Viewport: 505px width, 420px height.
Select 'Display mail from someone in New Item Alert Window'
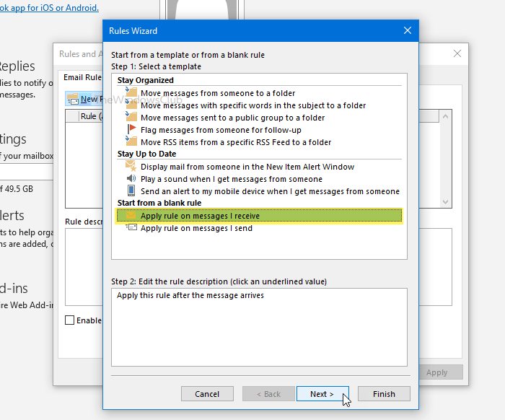pyautogui.click(x=247, y=167)
